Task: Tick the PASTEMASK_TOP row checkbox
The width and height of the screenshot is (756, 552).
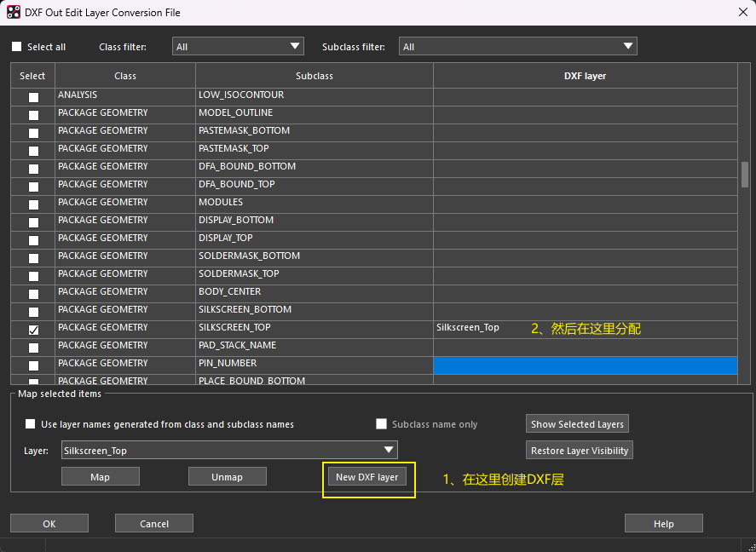Action: point(33,150)
